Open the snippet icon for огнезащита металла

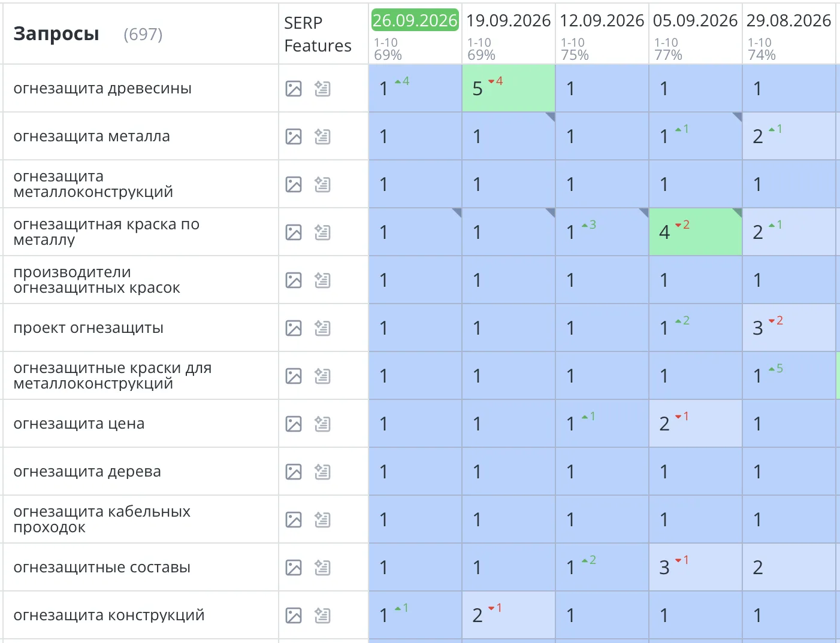click(x=322, y=137)
